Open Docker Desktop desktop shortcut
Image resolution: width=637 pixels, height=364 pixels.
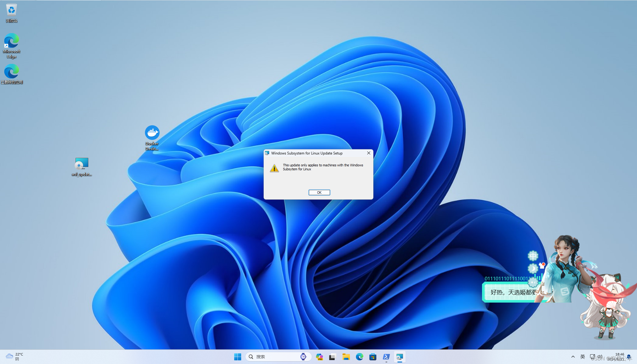152,133
